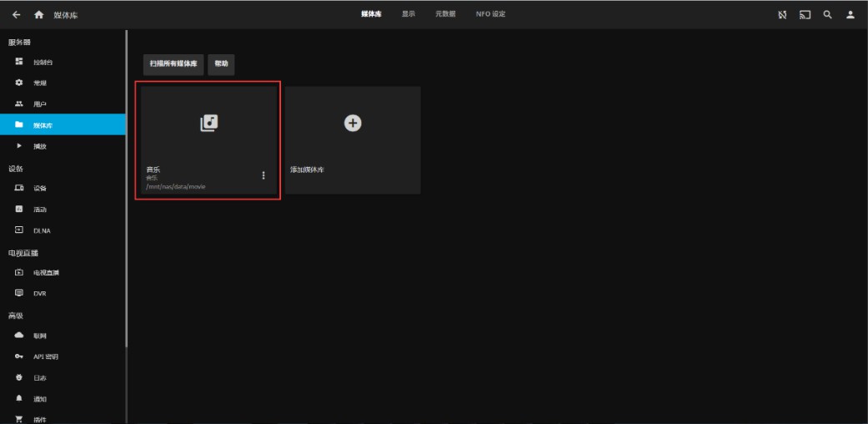The width and height of the screenshot is (868, 424).
Task: Select 播放 in the sidebar
Action: 39,146
